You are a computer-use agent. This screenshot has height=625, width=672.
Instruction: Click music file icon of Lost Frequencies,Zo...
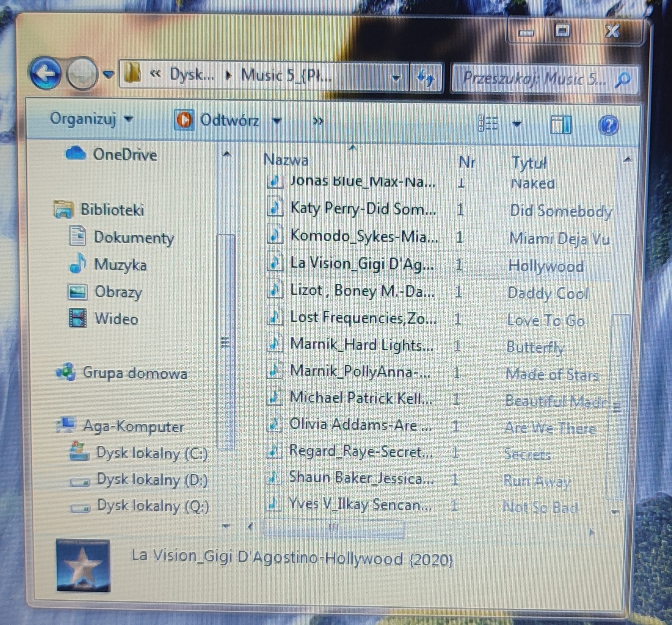click(x=275, y=317)
